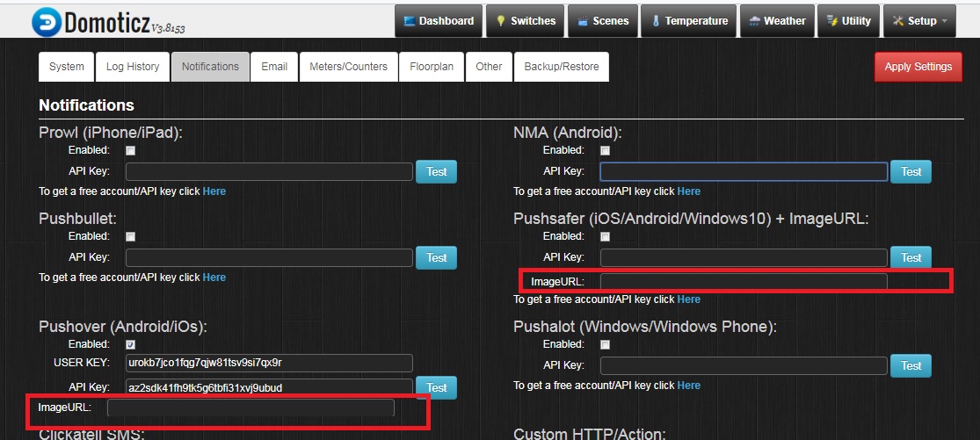Screen dimensions: 980x440
Task: Open the Weather page
Action: (778, 20)
